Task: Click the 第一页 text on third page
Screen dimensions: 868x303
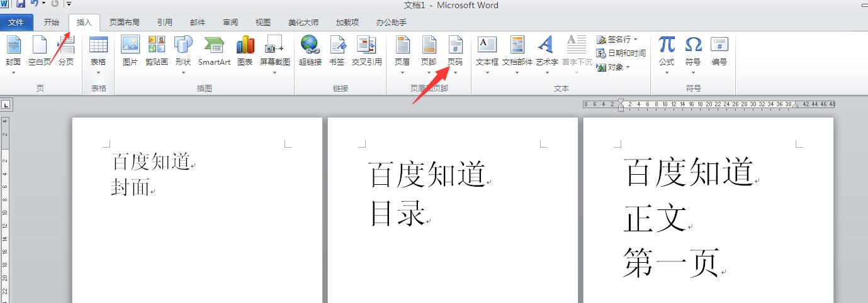Action: (x=672, y=262)
